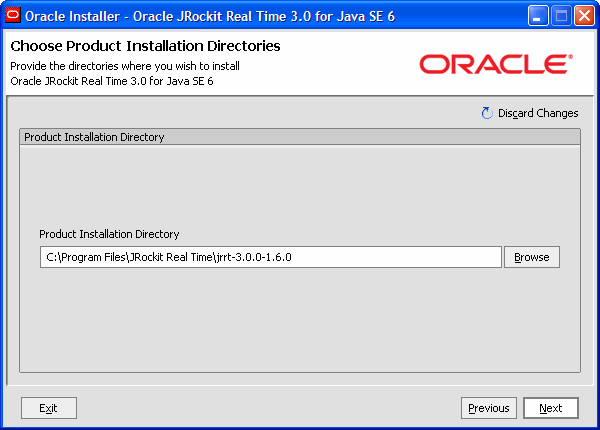The width and height of the screenshot is (600, 430).
Task: Click the label above the directory field
Action: [109, 234]
